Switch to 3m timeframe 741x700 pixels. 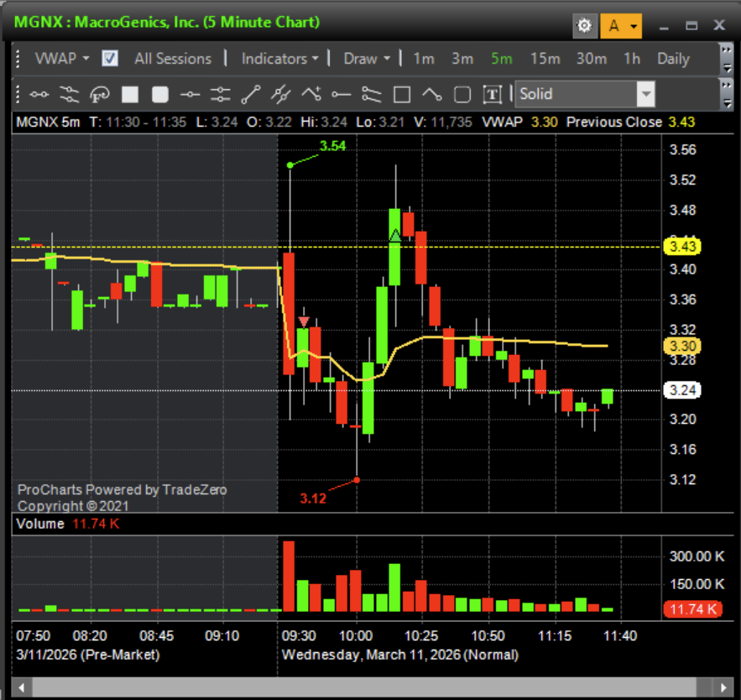(462, 59)
